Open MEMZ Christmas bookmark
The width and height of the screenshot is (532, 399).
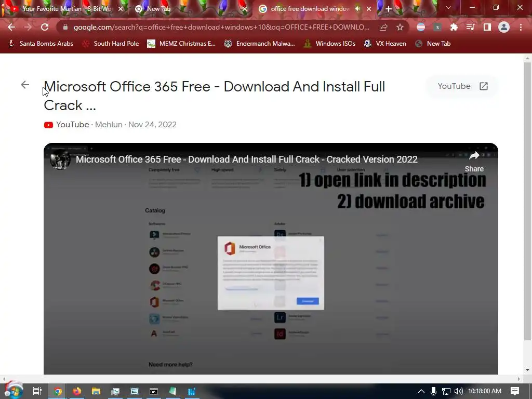tap(181, 44)
